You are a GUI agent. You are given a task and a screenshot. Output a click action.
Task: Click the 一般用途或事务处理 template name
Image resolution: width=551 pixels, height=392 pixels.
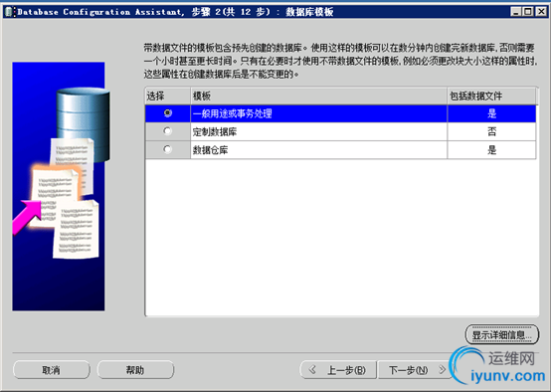click(233, 113)
